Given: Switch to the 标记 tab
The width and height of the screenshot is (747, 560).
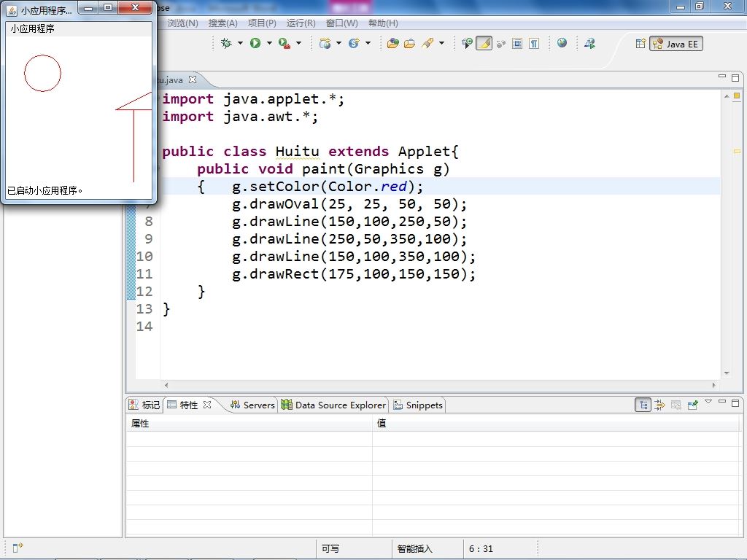Looking at the screenshot, I should point(144,405).
